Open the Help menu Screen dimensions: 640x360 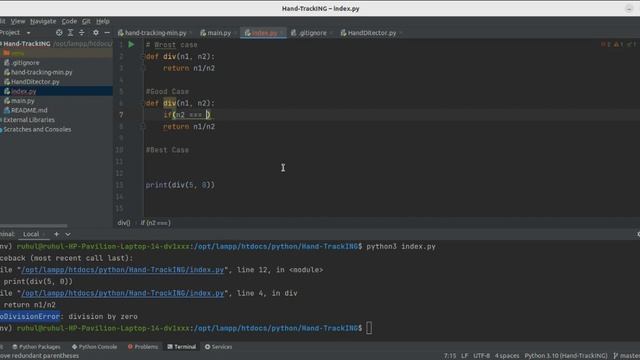click(x=102, y=21)
